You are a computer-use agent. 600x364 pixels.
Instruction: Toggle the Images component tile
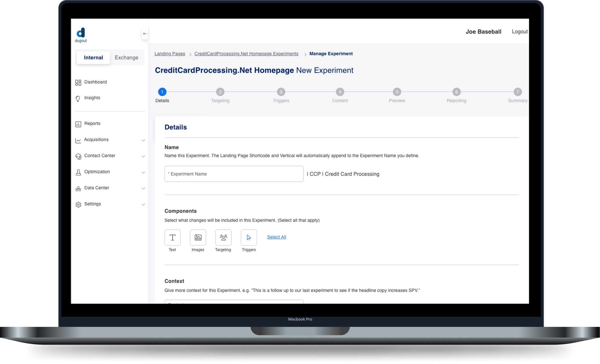point(198,238)
